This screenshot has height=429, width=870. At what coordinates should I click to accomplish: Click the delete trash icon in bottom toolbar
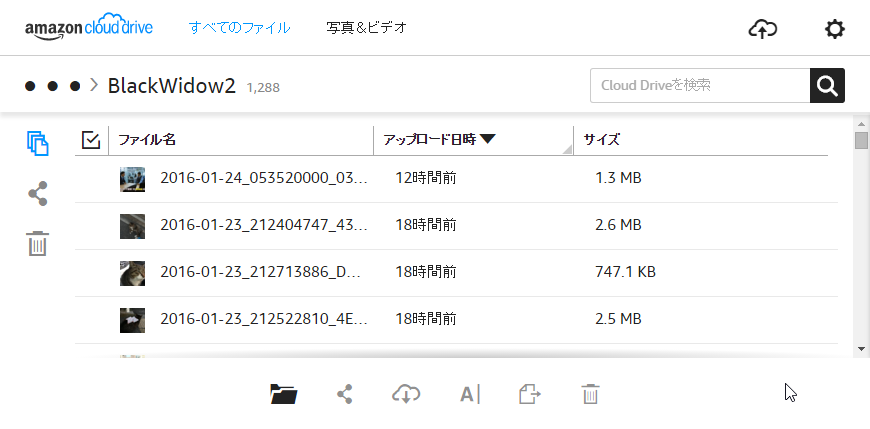click(590, 394)
